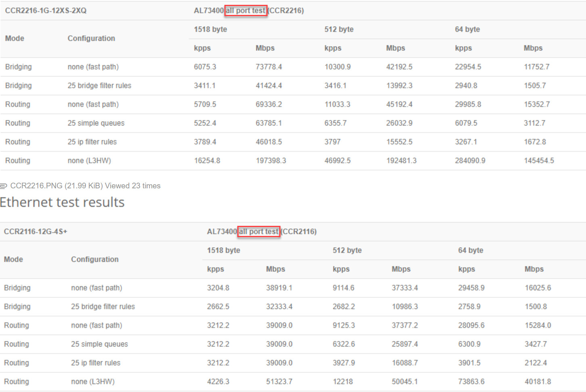Select value 3427.7 in CCR2116 table
The width and height of the screenshot is (586, 392).
coord(536,344)
